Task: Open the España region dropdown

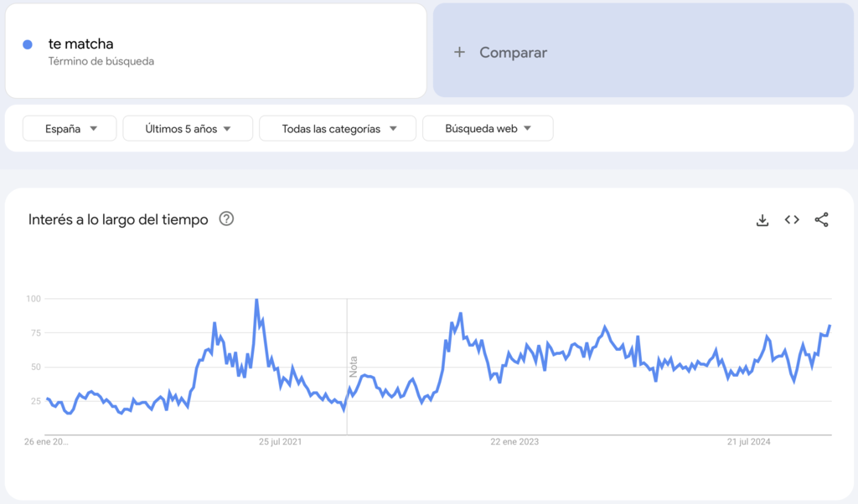Action: (69, 128)
